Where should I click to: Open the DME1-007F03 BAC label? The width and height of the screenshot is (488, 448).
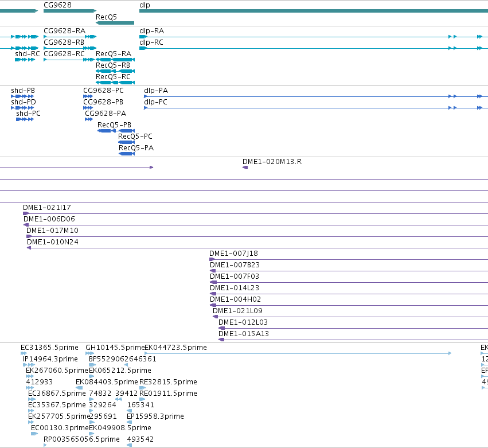click(x=235, y=276)
